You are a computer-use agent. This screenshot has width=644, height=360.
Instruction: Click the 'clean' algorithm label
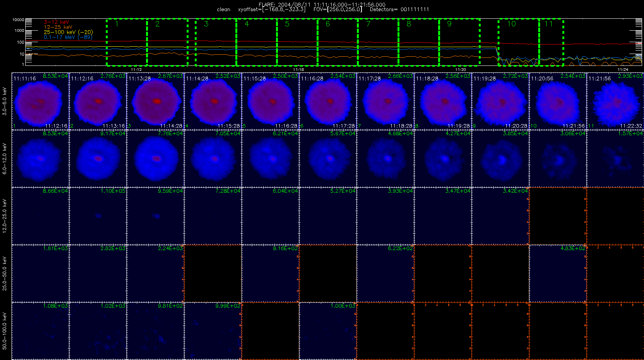click(x=223, y=10)
